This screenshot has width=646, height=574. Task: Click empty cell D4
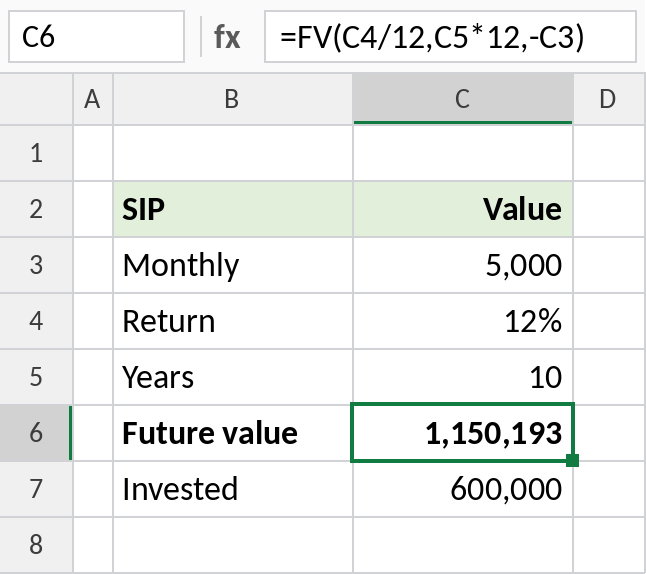[x=610, y=321]
